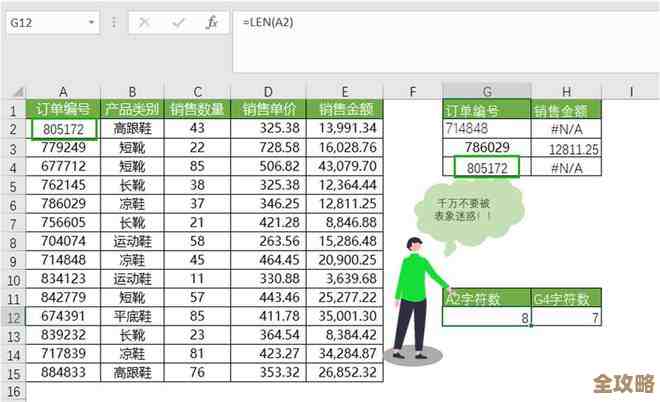Click cell H4 showing #N/A
This screenshot has height=402, width=660.
coord(567,167)
